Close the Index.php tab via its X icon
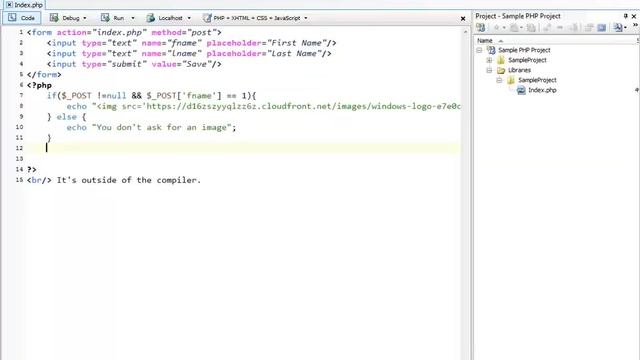Image resolution: width=640 pixels, height=360 pixels. pyautogui.click(x=9, y=5)
